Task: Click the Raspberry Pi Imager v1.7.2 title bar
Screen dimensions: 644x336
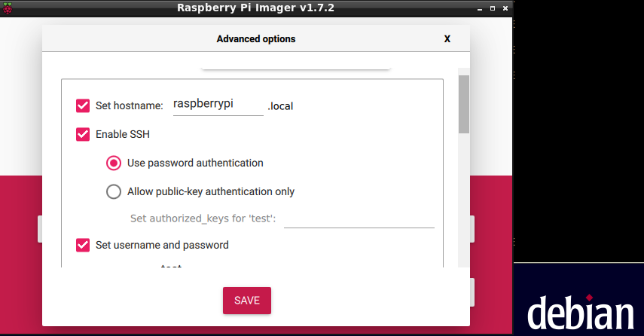Action: coord(256,8)
